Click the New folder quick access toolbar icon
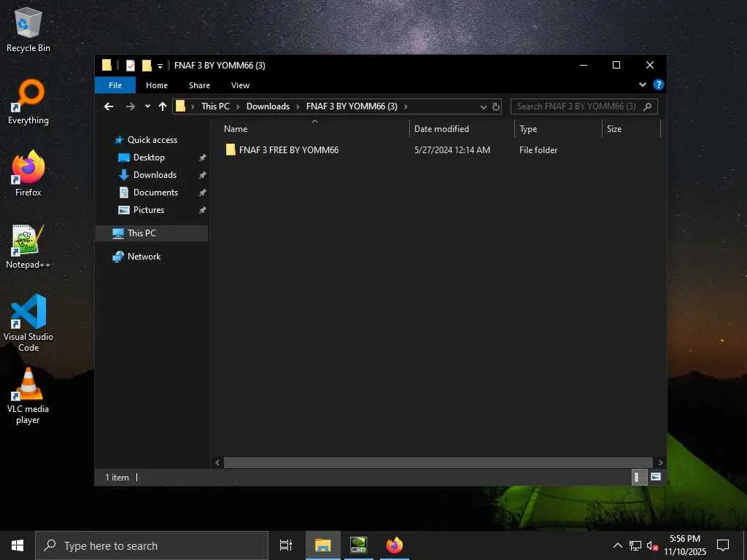 click(x=147, y=65)
